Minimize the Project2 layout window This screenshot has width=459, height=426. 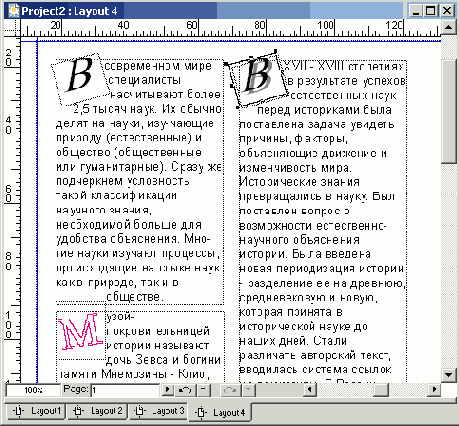[x=416, y=11]
